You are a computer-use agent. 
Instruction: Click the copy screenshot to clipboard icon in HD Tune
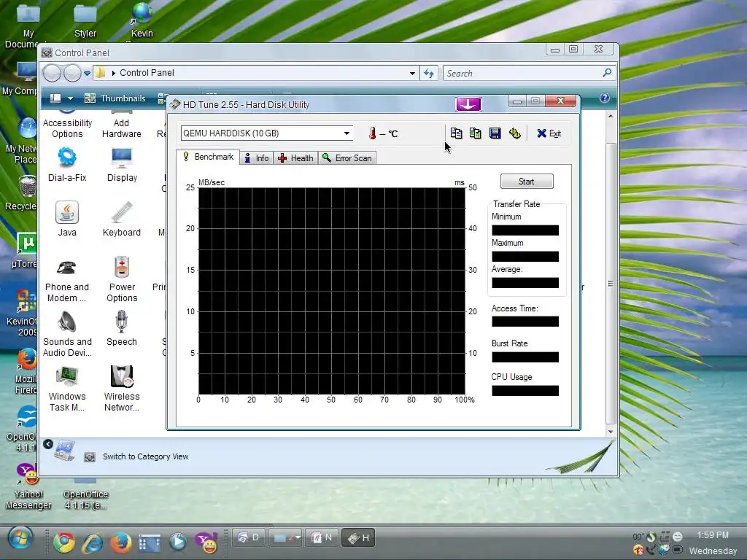(x=475, y=133)
